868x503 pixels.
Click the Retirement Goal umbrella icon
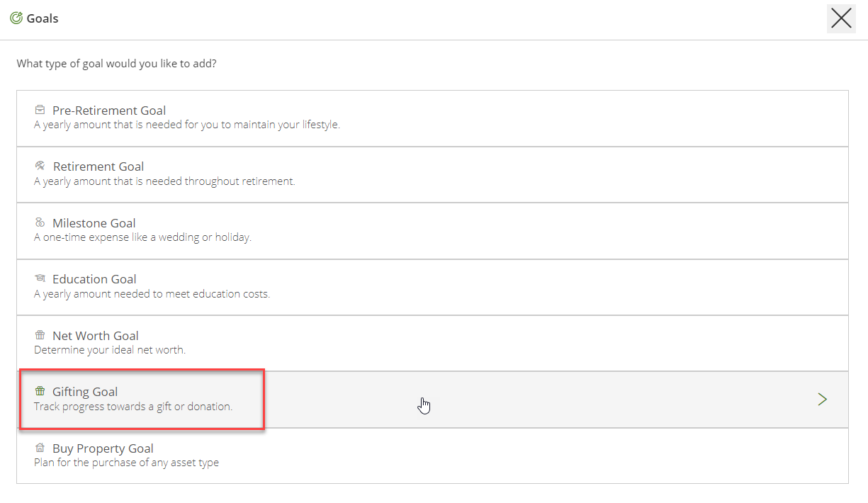click(40, 166)
